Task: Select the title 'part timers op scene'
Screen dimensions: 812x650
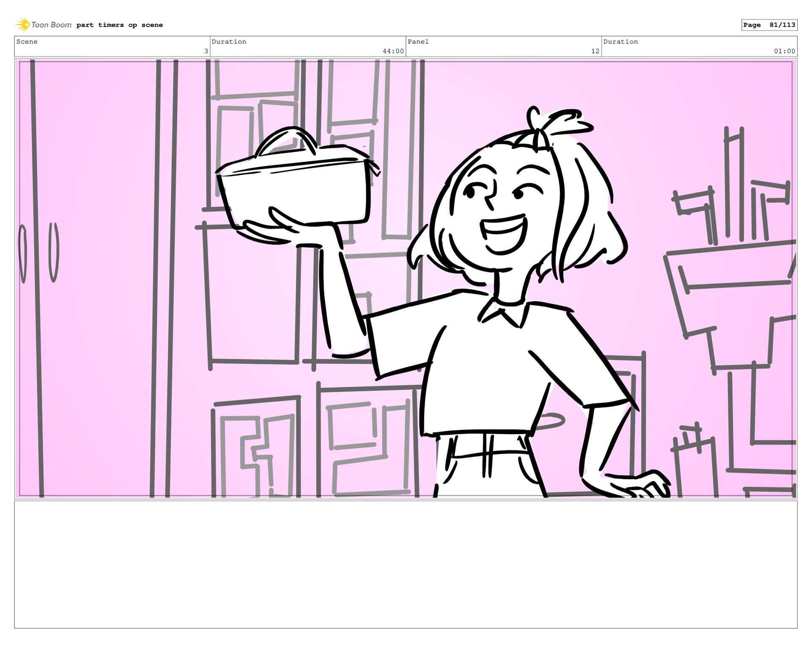Action: tap(120, 25)
